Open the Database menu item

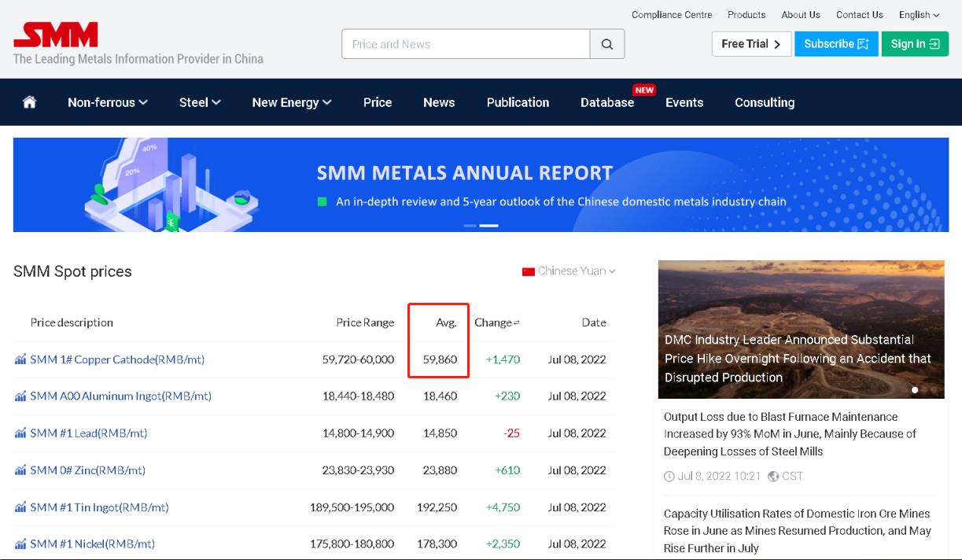point(606,102)
